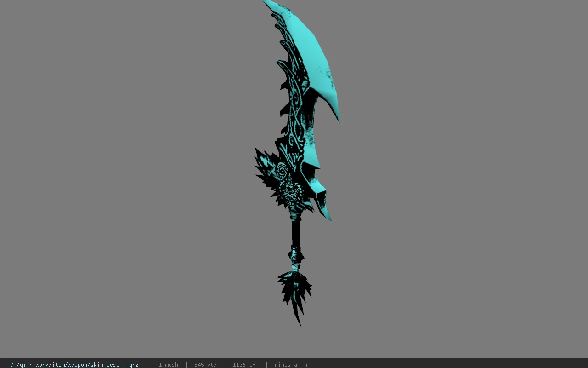Click the '845 vtx' vertex count

[205, 365]
